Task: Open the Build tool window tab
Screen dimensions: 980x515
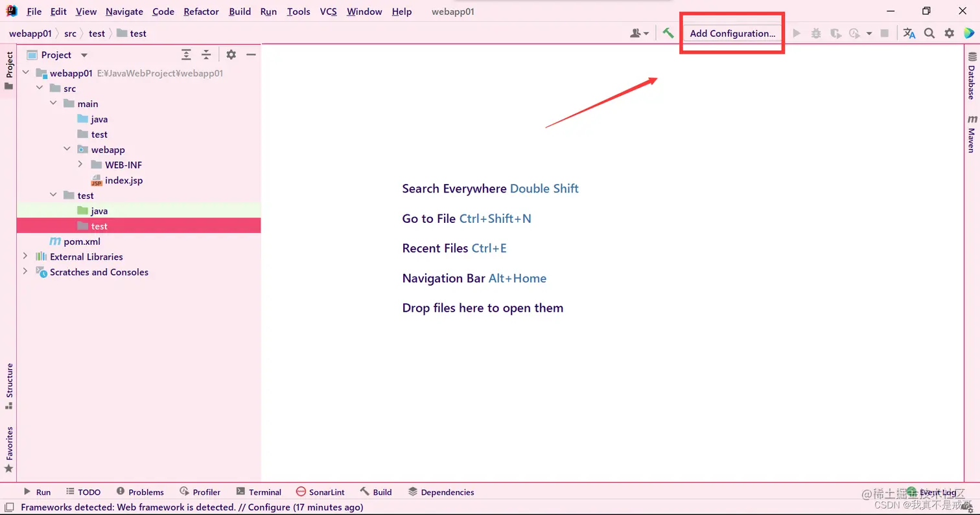Action: 376,492
